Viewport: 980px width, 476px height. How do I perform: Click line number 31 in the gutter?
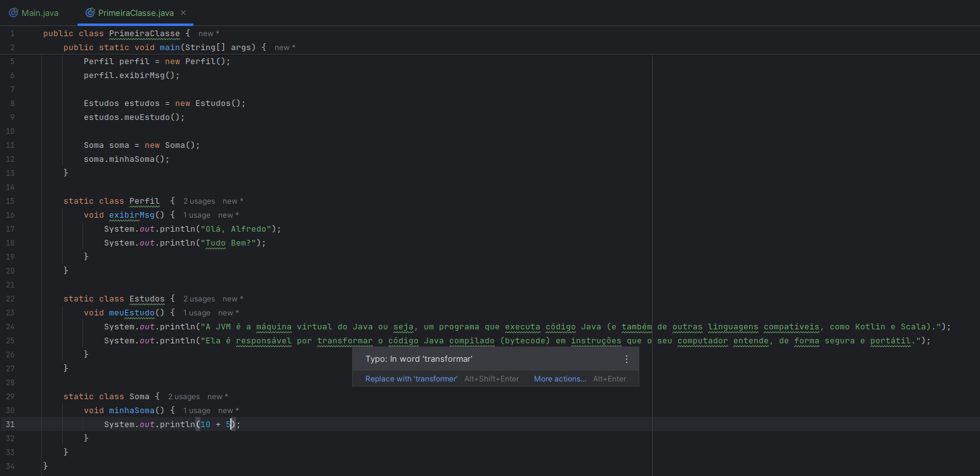point(12,425)
